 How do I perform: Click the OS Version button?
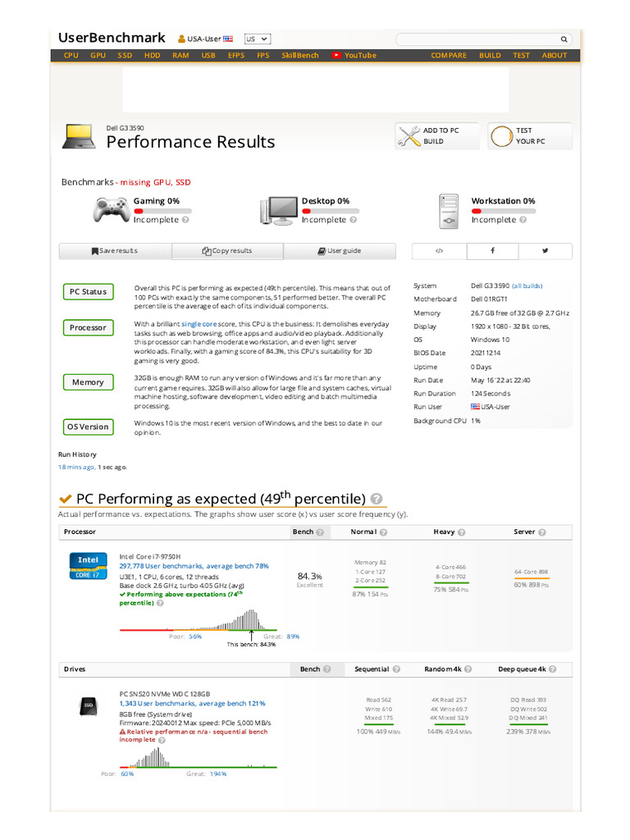coord(89,427)
